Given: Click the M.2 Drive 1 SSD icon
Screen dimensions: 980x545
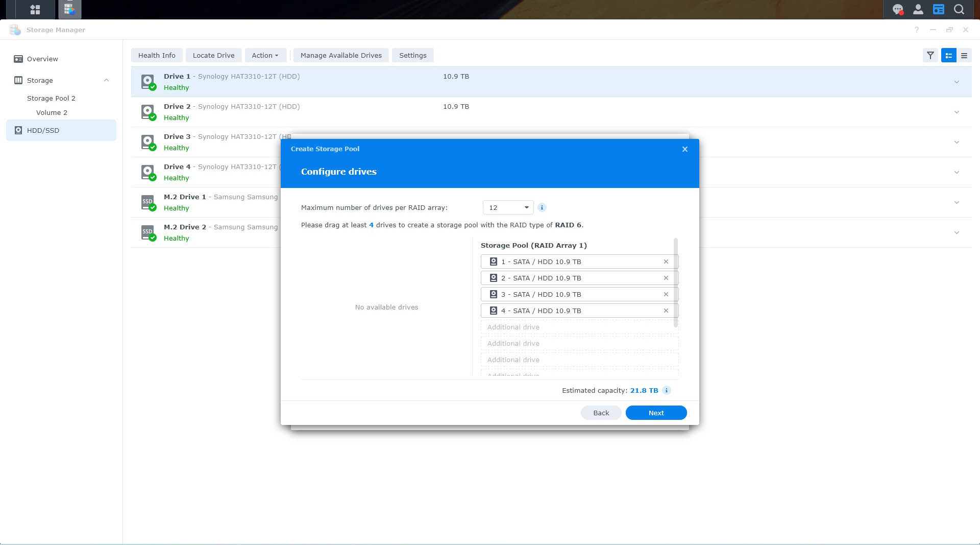Looking at the screenshot, I should tap(148, 202).
